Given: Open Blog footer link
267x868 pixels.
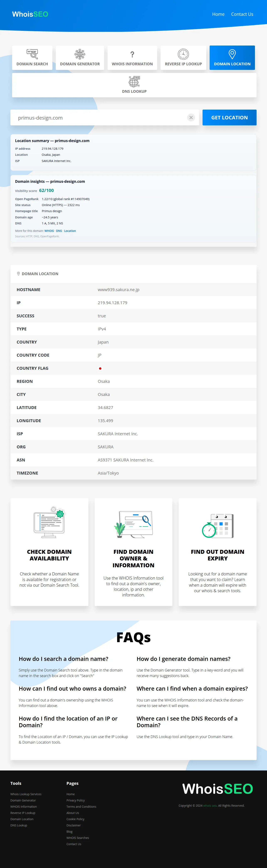Looking at the screenshot, I should tap(69, 832).
